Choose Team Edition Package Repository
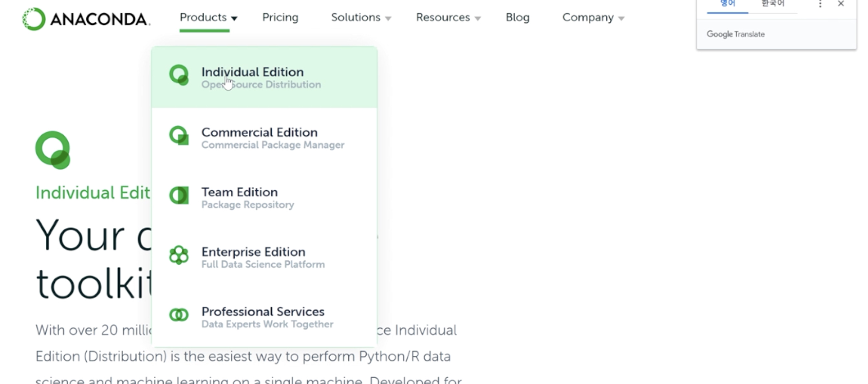This screenshot has width=868, height=384. (x=247, y=197)
